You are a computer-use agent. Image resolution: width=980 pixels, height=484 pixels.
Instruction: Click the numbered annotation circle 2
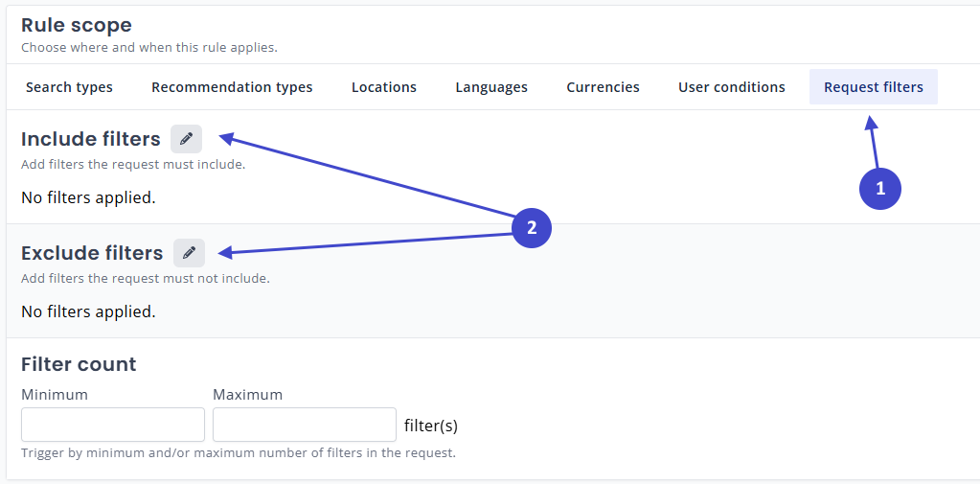532,228
